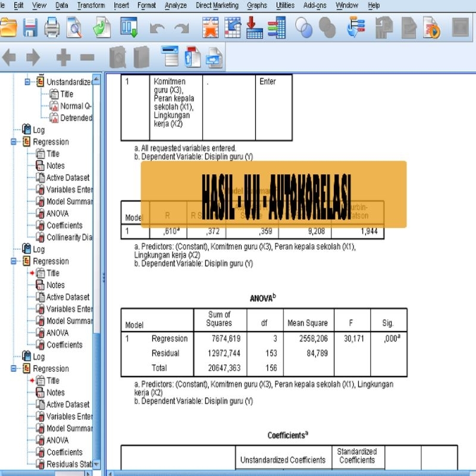Click the Insert Heading icon

point(170,57)
